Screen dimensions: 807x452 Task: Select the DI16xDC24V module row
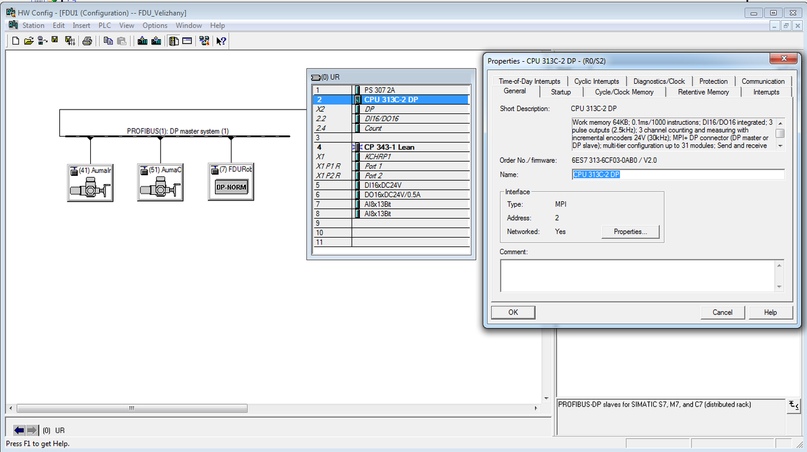391,185
